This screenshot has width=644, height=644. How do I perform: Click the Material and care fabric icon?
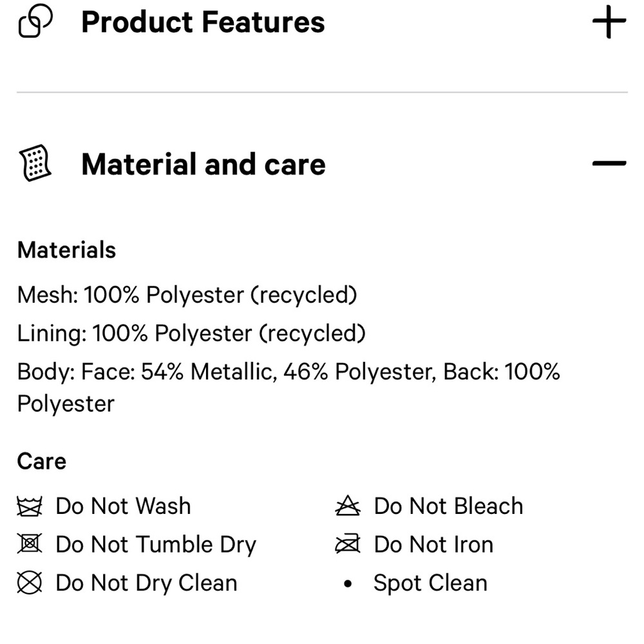[x=35, y=163]
